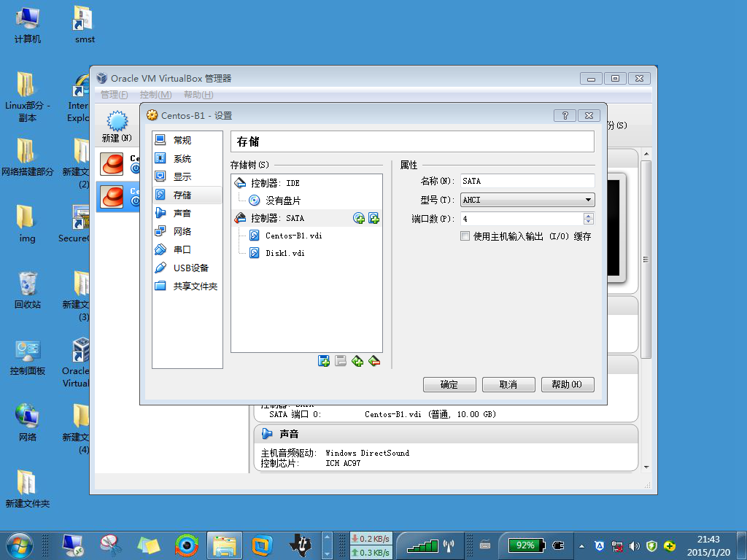The width and height of the screenshot is (747, 560).
Task: Open the Windows Start menu
Action: [x=20, y=545]
